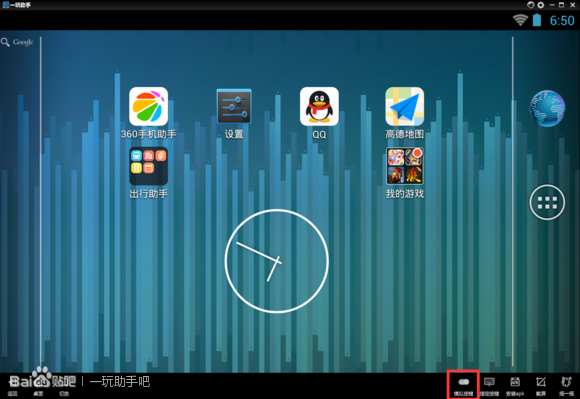This screenshot has width=580, height=399.
Task: Minimize the 一玩助手 window
Action: click(x=552, y=5)
